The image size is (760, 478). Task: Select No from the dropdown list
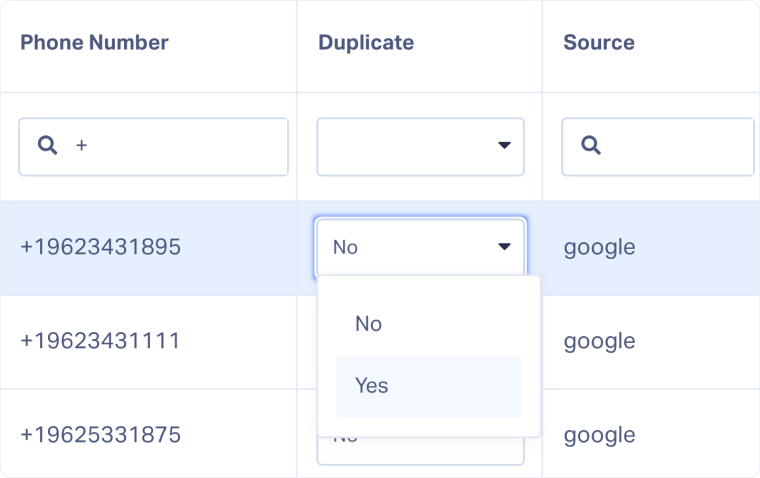[428, 324]
